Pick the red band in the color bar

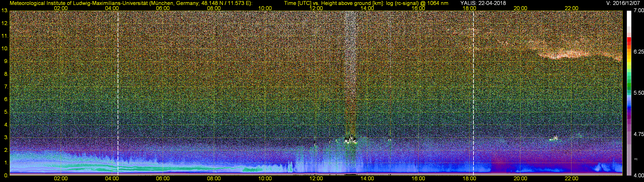[629, 41]
